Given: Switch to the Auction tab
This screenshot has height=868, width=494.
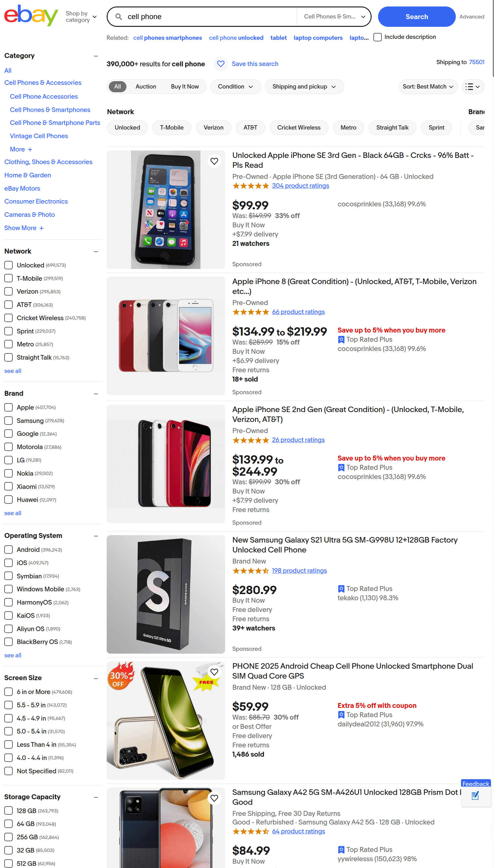Looking at the screenshot, I should (146, 87).
